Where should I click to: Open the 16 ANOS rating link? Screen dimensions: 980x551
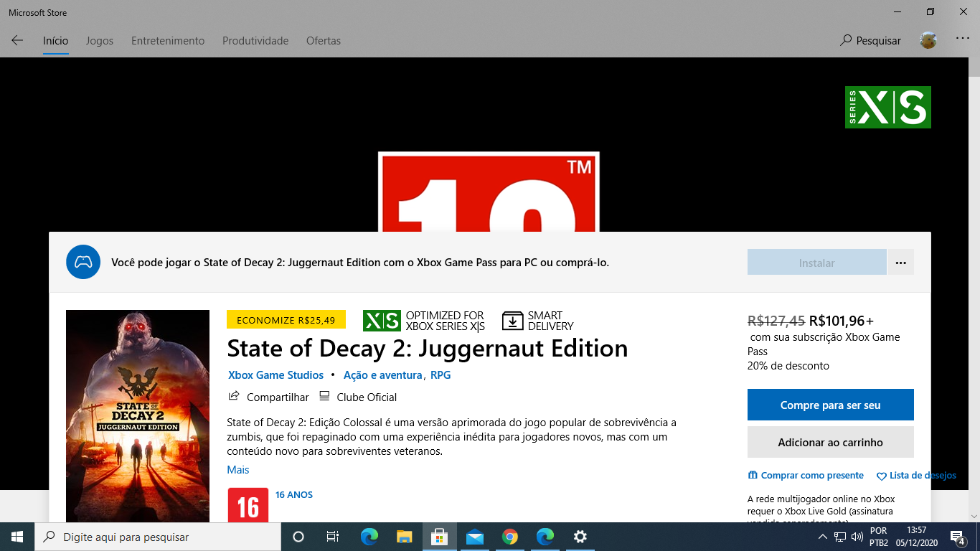click(x=294, y=495)
